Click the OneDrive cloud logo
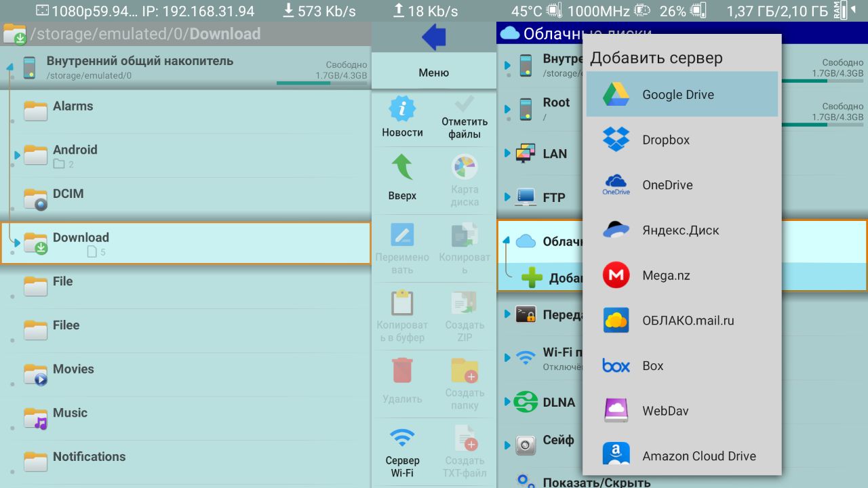The width and height of the screenshot is (868, 488). click(616, 184)
